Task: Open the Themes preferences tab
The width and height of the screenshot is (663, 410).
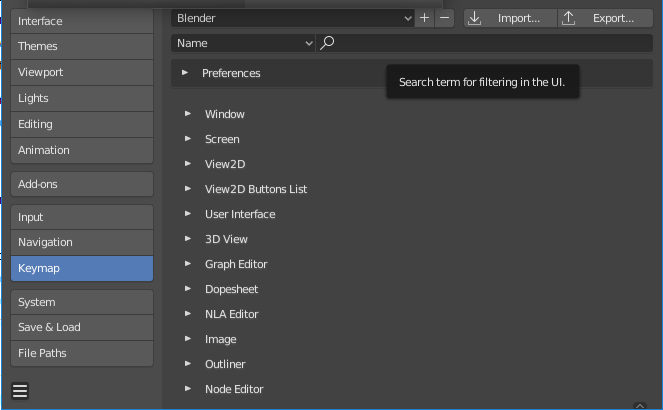Action: pyautogui.click(x=82, y=46)
